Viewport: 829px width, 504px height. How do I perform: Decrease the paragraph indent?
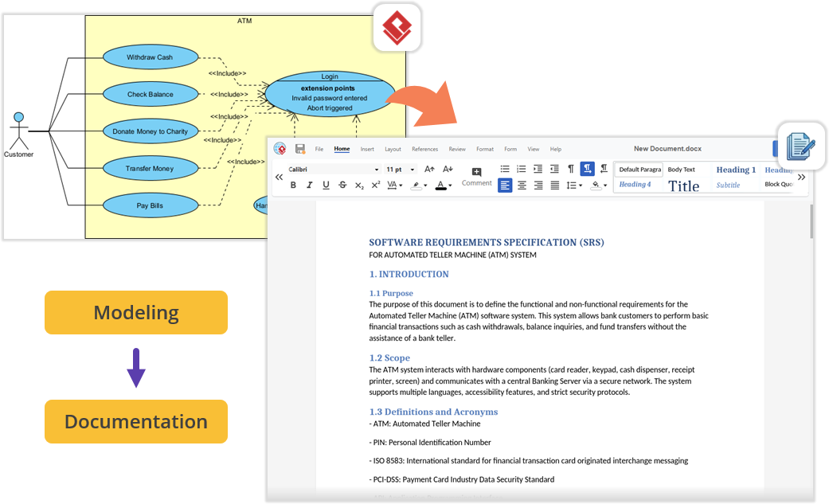(554, 169)
